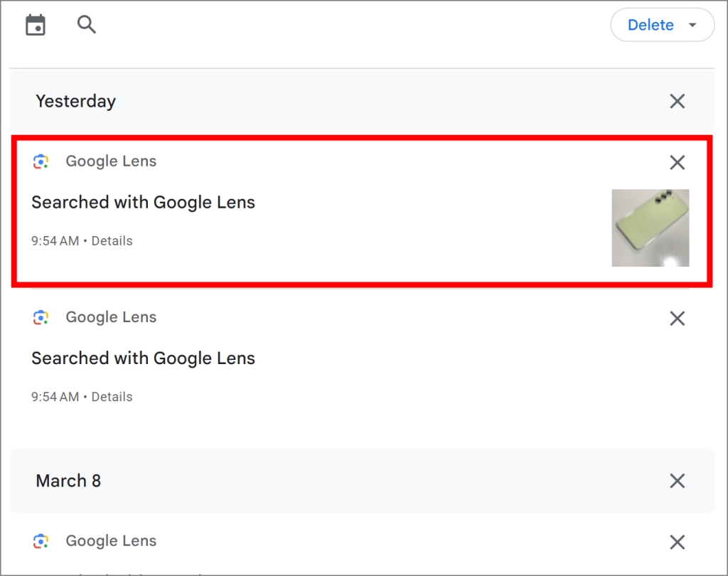Dismiss the March 8 group with its X
The image size is (728, 576).
pyautogui.click(x=677, y=481)
